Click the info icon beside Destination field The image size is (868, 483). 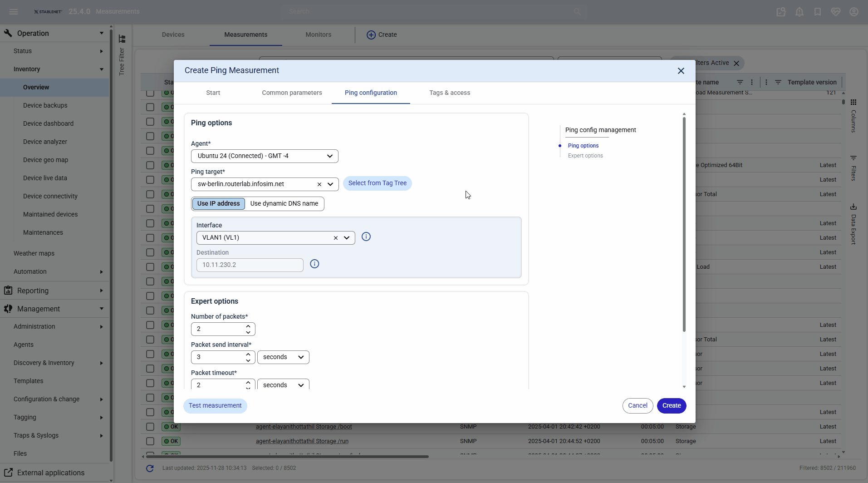(x=314, y=264)
